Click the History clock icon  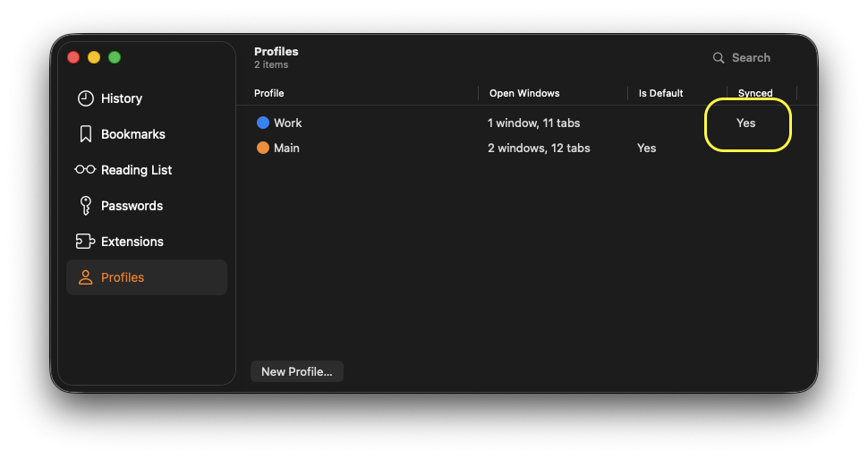tap(86, 98)
